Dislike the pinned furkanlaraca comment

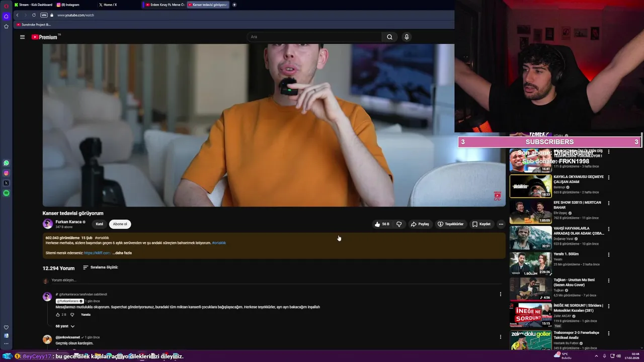tap(72, 315)
